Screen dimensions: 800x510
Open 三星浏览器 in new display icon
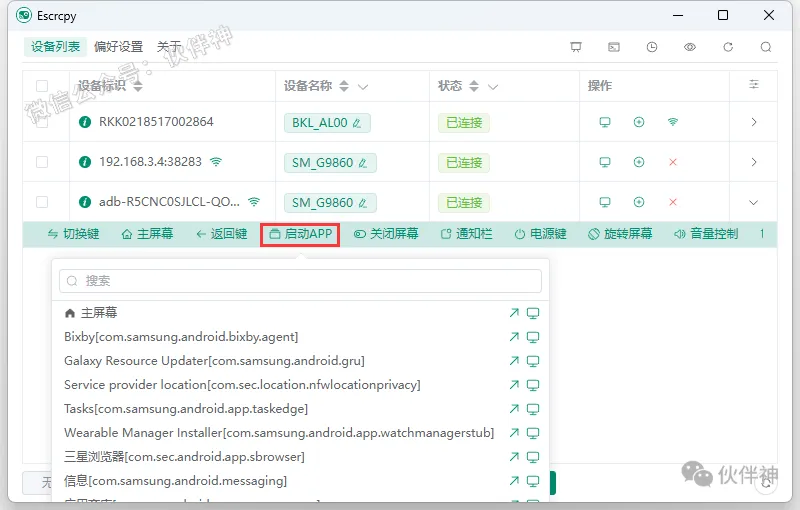(533, 457)
